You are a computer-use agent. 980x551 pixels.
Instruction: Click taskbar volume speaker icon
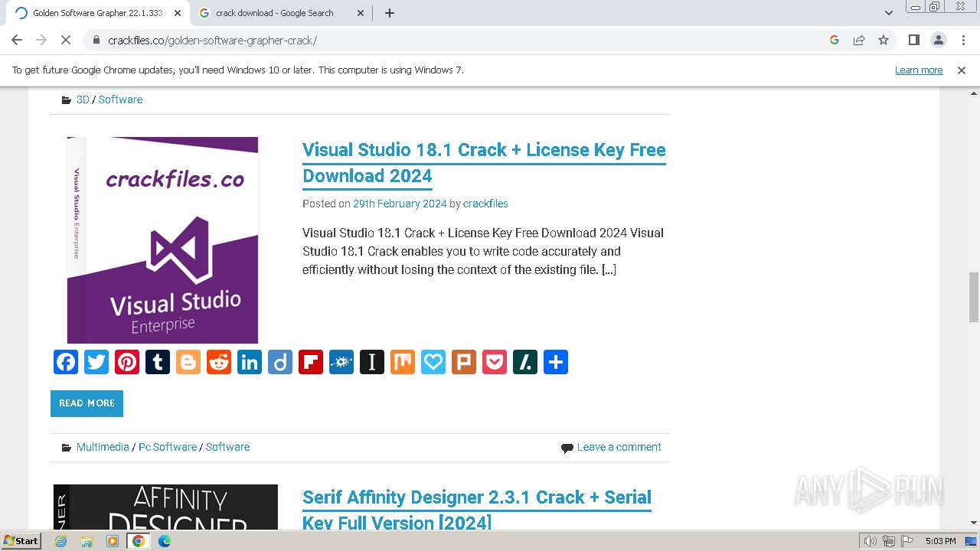pyautogui.click(x=871, y=541)
